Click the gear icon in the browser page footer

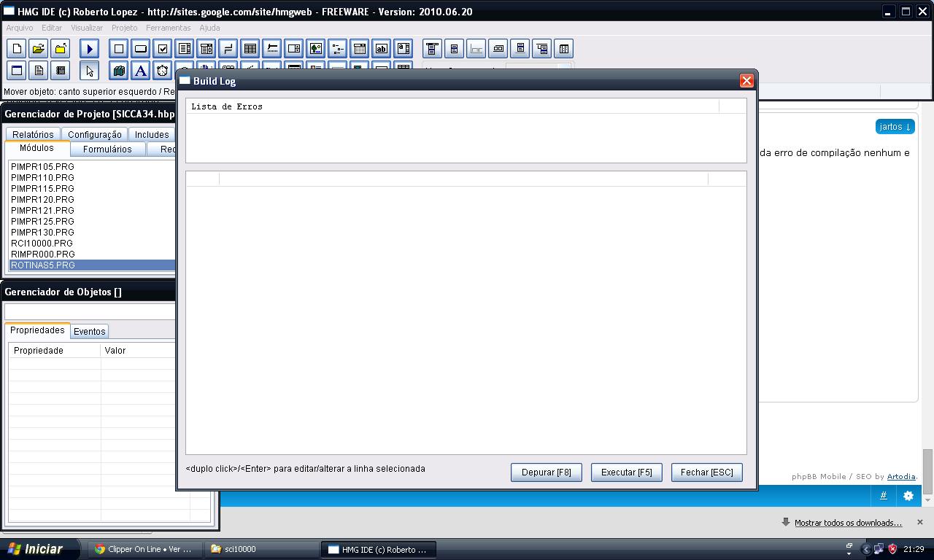click(x=908, y=496)
